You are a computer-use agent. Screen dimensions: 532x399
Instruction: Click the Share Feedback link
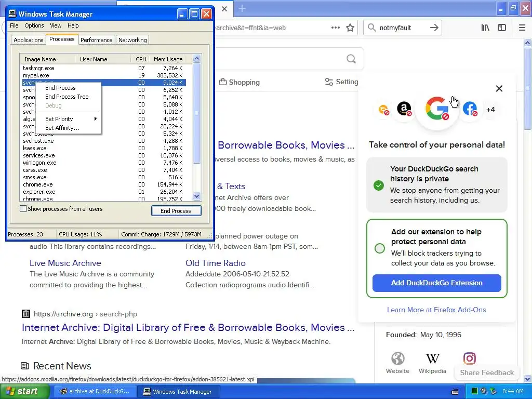pyautogui.click(x=487, y=373)
